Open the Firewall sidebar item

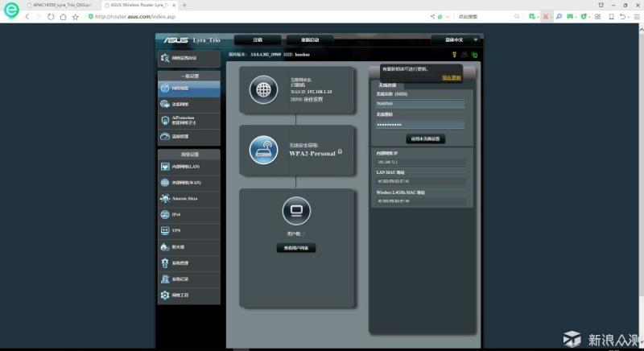(x=188, y=247)
